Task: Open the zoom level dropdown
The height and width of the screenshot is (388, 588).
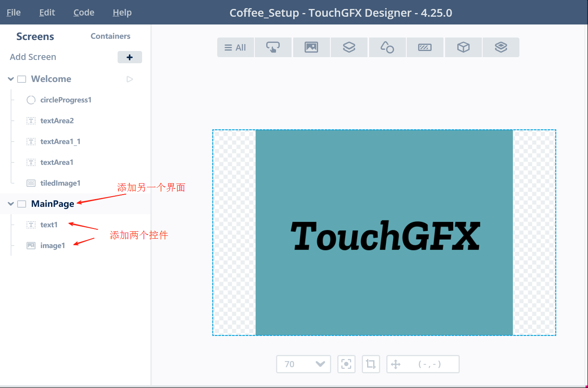Action: (303, 364)
